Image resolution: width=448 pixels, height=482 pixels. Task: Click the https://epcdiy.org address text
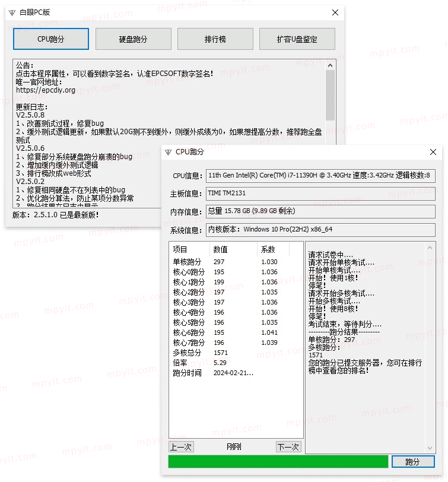(46, 90)
